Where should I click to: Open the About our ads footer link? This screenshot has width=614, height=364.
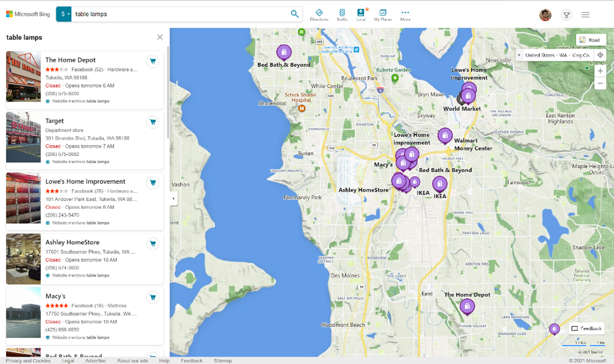click(132, 361)
